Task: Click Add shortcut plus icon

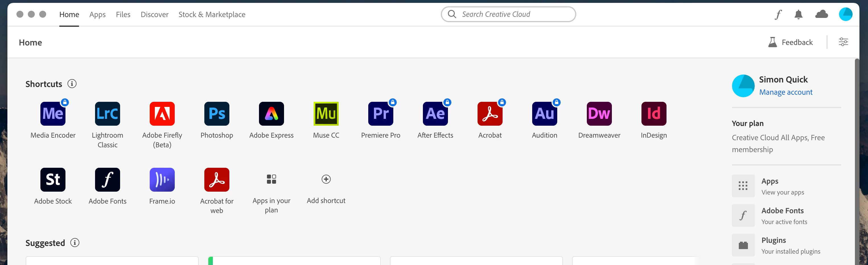Action: (326, 179)
